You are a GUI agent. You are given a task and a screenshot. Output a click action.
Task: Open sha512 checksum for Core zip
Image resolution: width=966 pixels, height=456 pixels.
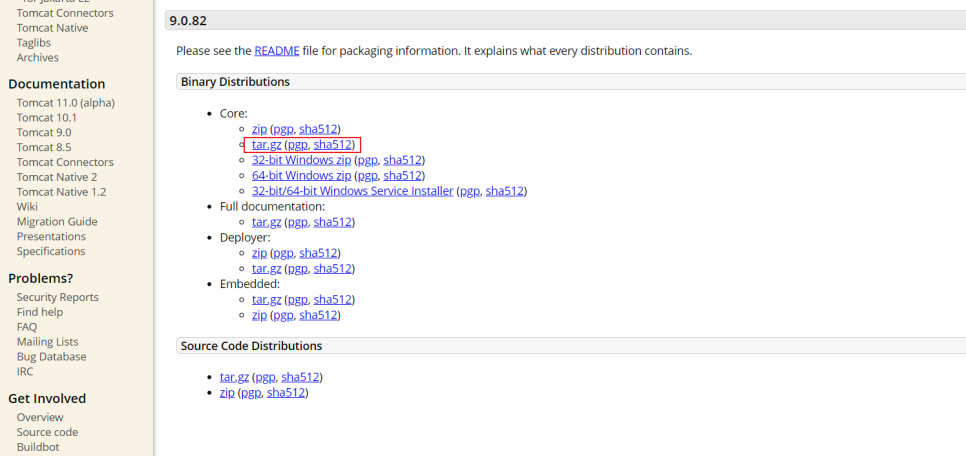click(x=318, y=129)
